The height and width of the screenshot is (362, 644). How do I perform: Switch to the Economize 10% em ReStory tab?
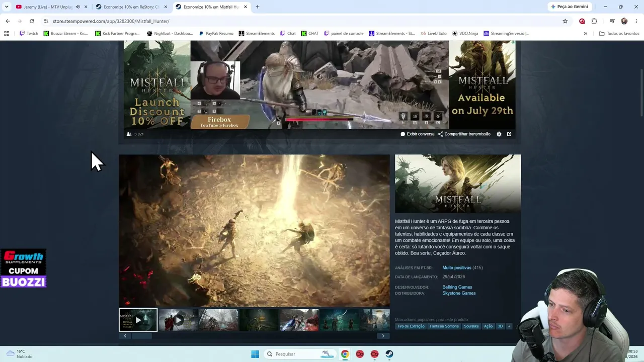point(131,7)
